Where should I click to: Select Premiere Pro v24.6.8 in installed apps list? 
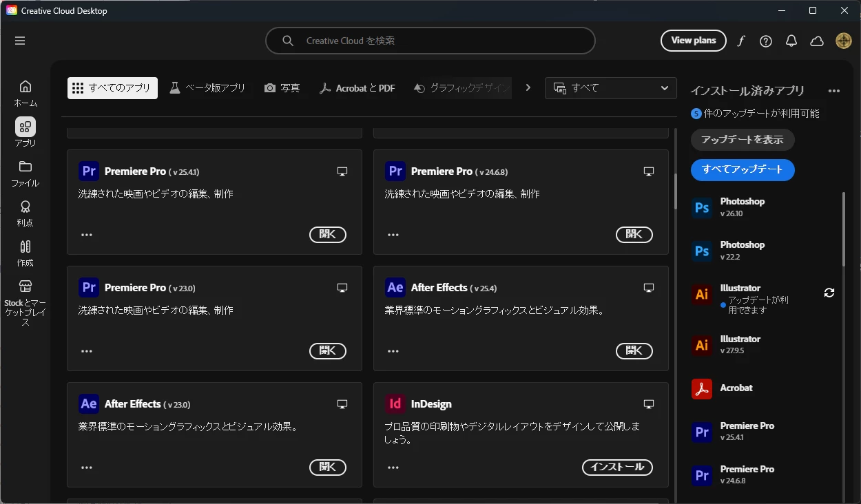point(763,475)
